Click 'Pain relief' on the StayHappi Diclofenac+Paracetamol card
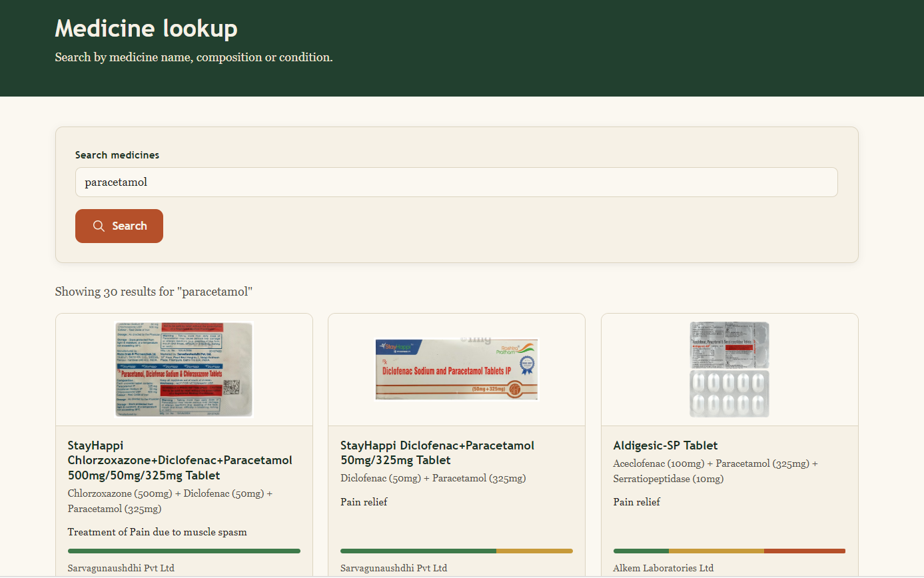The image size is (924, 578). pos(364,502)
